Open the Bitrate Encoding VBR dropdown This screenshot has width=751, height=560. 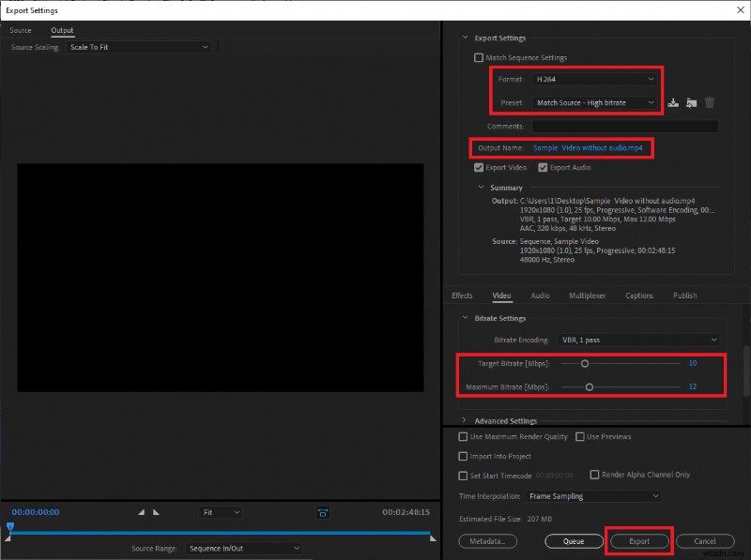point(638,340)
